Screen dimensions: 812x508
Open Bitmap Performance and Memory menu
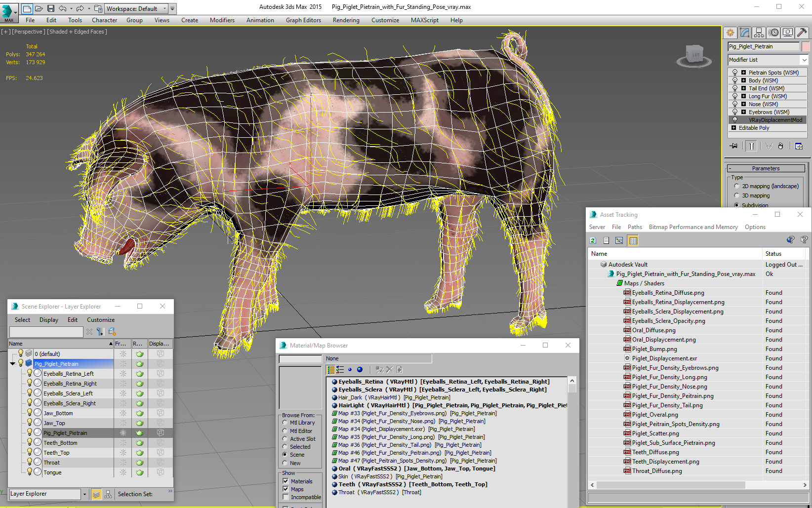click(693, 227)
